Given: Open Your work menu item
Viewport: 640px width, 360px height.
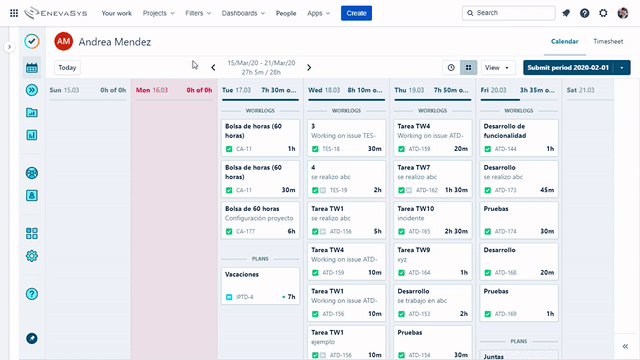Looking at the screenshot, I should point(116,13).
